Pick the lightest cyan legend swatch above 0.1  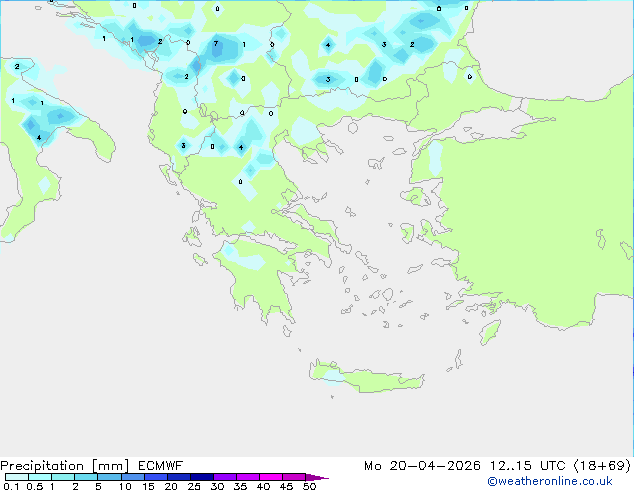pyautogui.click(x=17, y=477)
